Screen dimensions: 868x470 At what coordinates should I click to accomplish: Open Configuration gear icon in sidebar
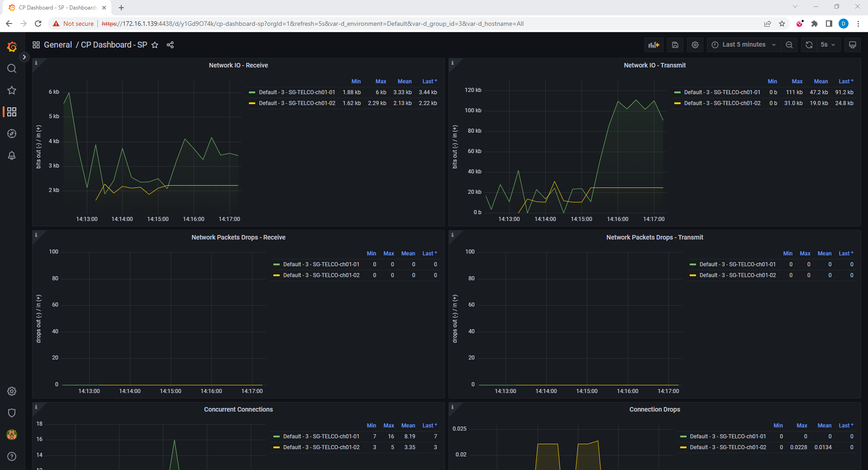pos(12,391)
